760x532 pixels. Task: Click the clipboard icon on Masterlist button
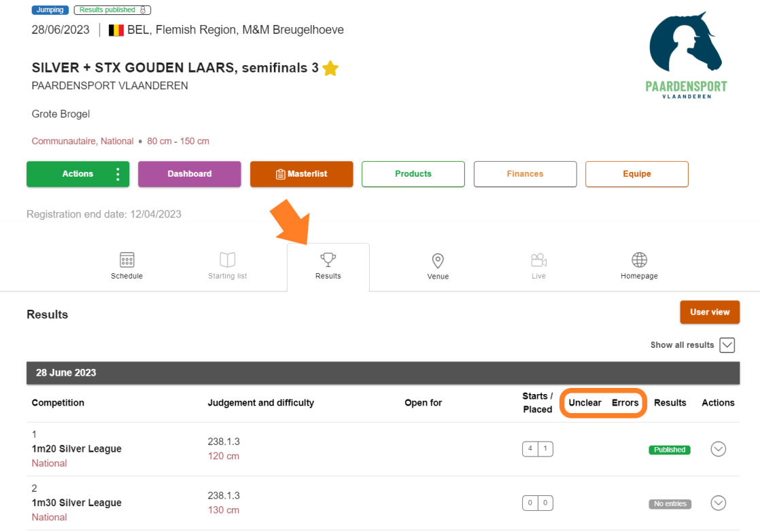click(280, 175)
